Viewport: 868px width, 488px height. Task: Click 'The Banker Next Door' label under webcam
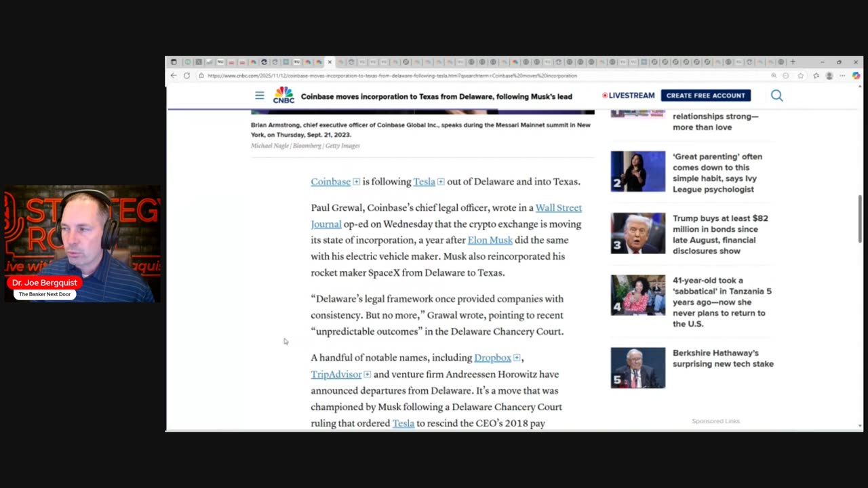pos(45,294)
